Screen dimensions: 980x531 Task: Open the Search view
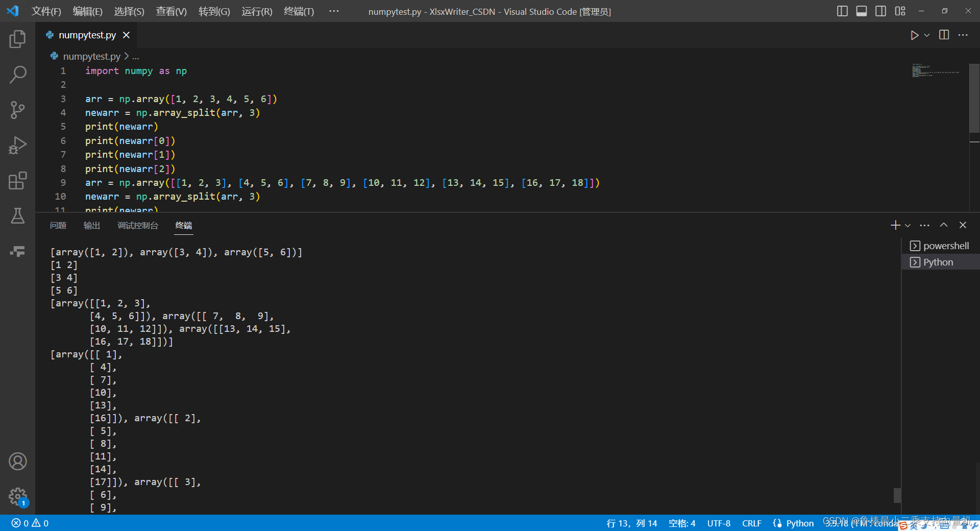click(17, 75)
